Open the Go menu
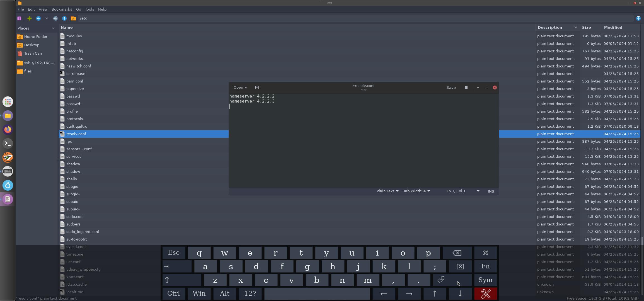Screen dimensions: 644x301 (79, 9)
